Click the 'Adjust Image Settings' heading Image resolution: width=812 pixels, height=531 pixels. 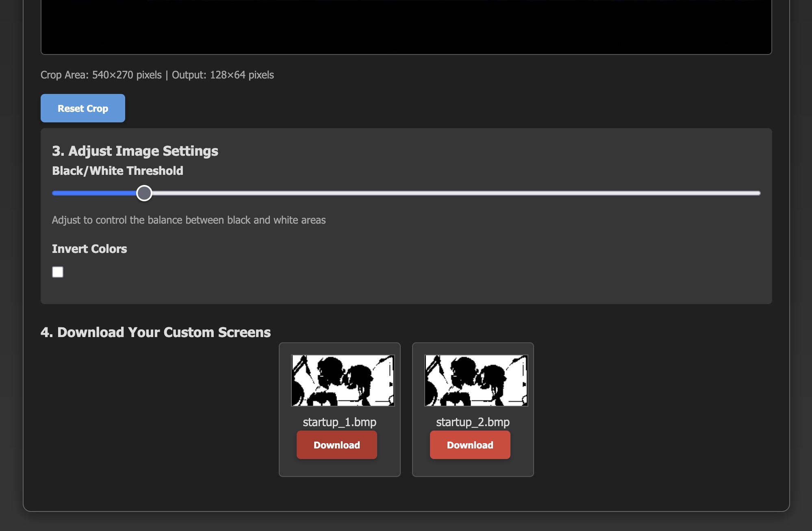click(135, 151)
